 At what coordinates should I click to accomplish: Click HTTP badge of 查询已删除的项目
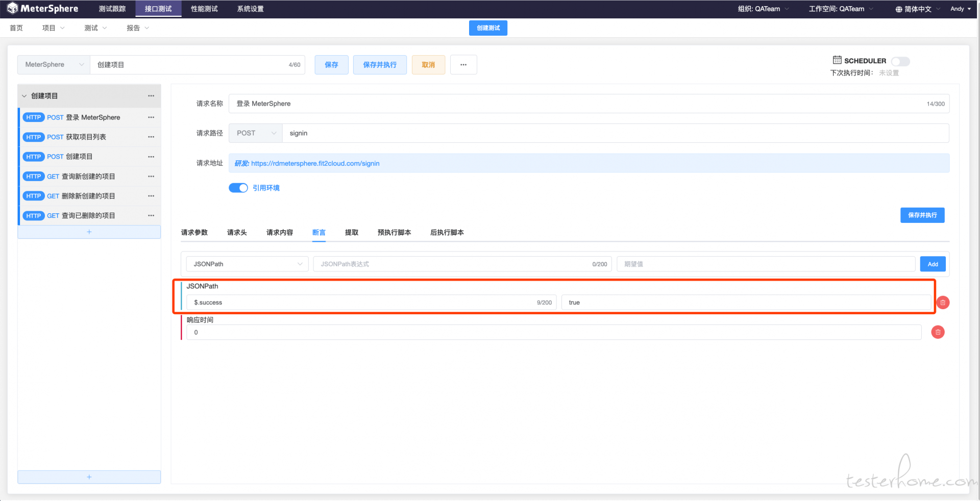34,216
